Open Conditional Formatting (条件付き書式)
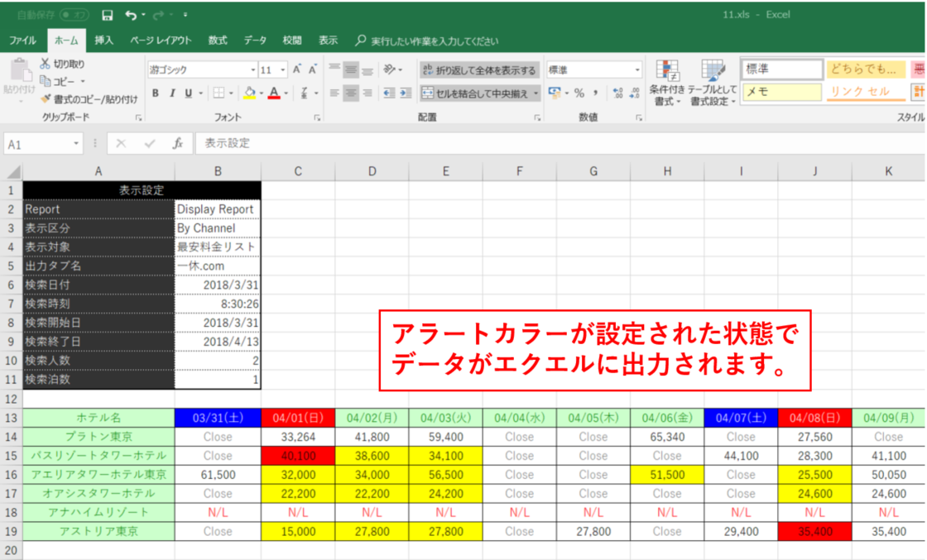The width and height of the screenshot is (927, 560). (x=666, y=84)
